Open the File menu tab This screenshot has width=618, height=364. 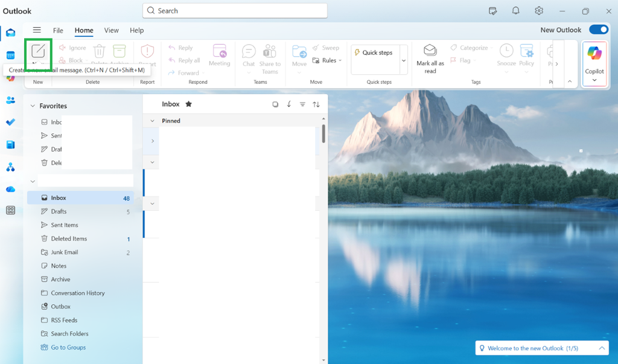[x=58, y=30]
